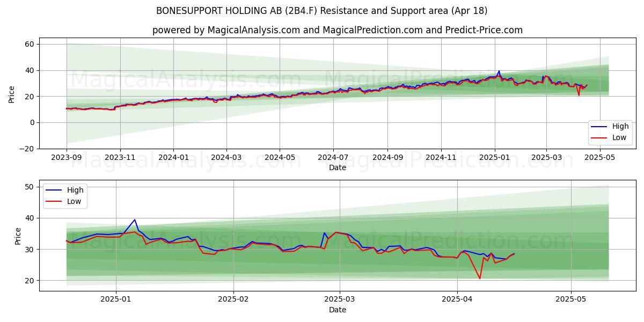Click the 2023-11 tick label on the top chart
Screen dimensions: 644x322
[x=120, y=158]
